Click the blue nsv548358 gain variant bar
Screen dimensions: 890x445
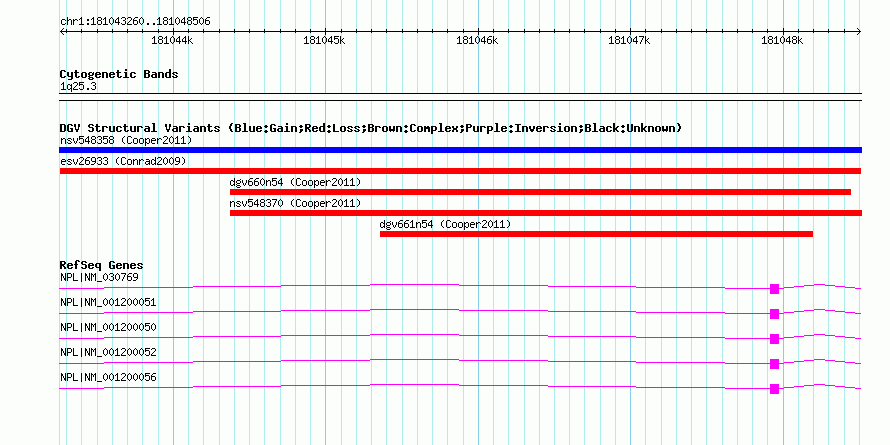point(460,150)
